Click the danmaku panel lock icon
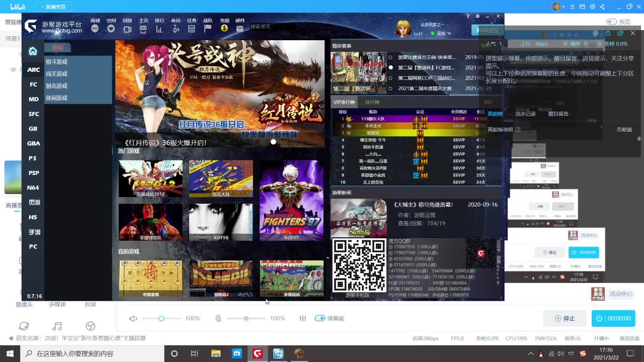The height and width of the screenshot is (362, 644). 608,33
